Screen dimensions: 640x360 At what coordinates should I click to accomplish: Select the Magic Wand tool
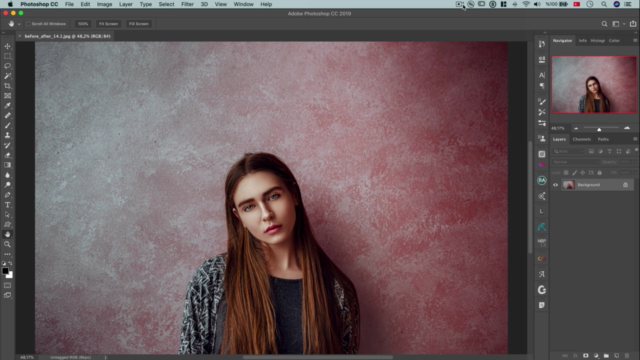(x=7, y=76)
